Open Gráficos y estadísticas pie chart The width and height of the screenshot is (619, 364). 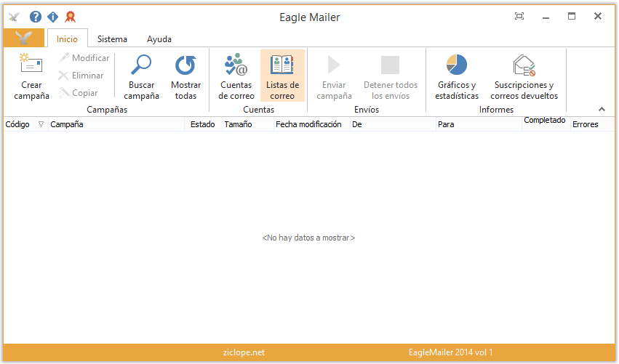tap(457, 65)
